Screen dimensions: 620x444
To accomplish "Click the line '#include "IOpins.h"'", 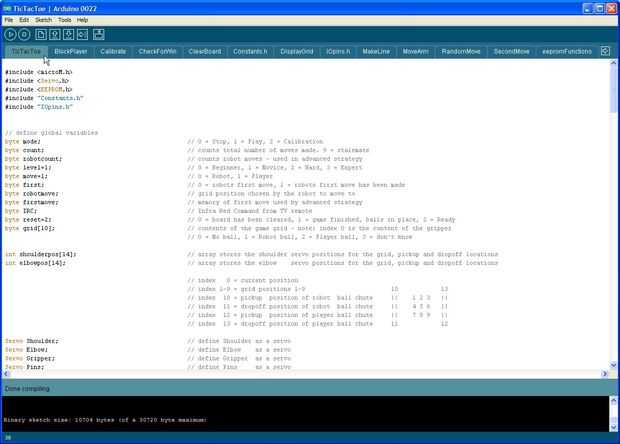I will (x=39, y=107).
